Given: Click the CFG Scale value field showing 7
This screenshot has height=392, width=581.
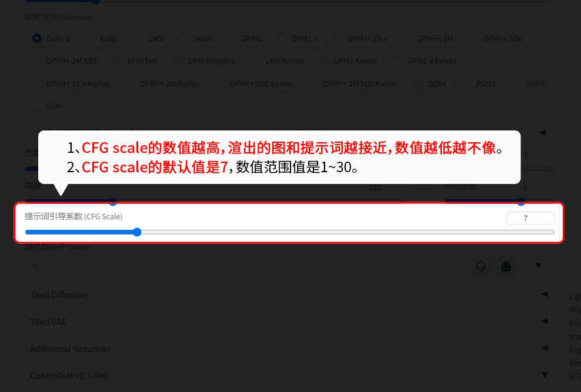Looking at the screenshot, I should point(530,218).
